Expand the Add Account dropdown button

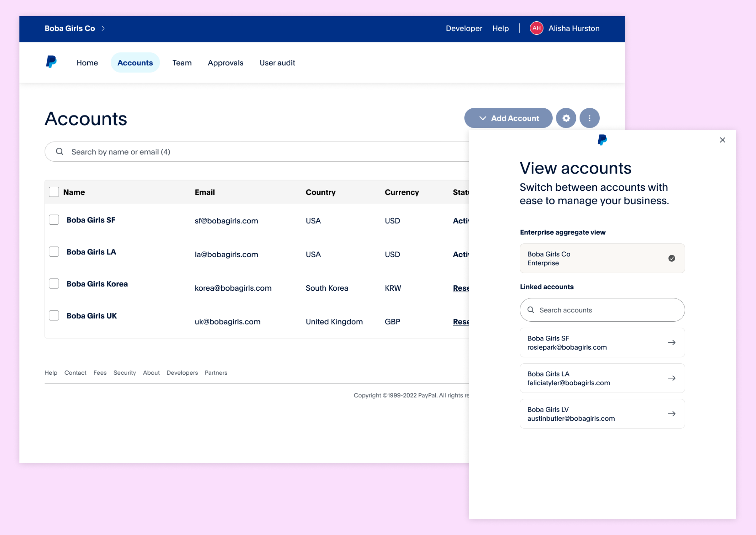(x=508, y=118)
